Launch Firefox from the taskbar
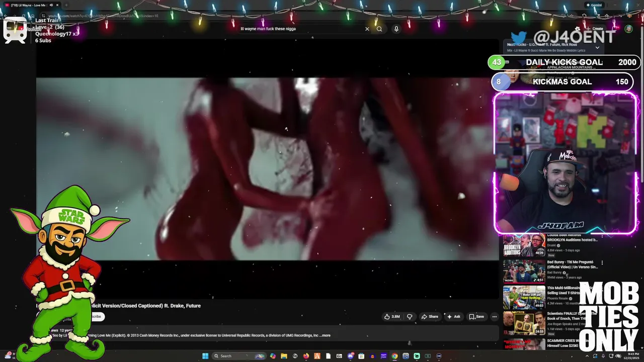Image resolution: width=644 pixels, height=362 pixels. pos(306,356)
